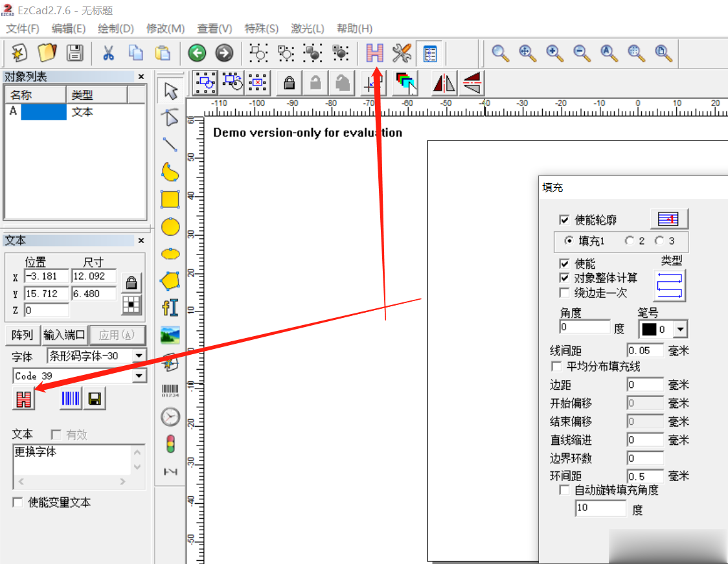Select fill radio button 2

pyautogui.click(x=629, y=240)
